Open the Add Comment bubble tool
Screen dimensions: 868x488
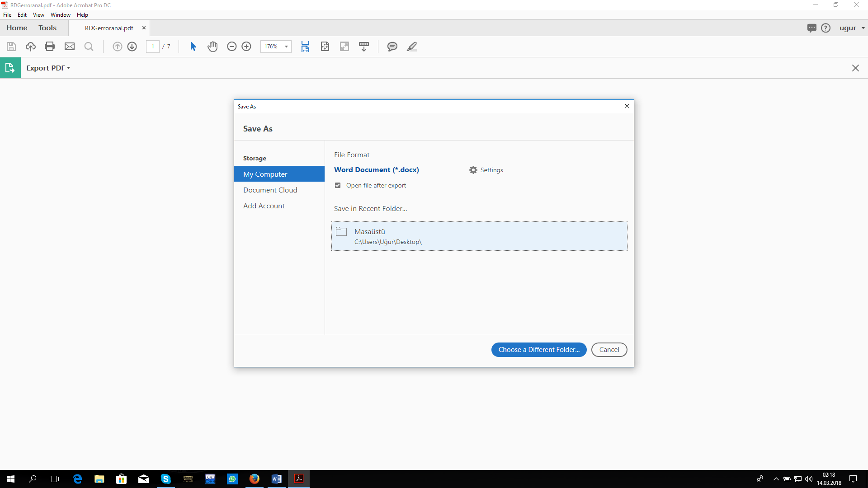[392, 47]
